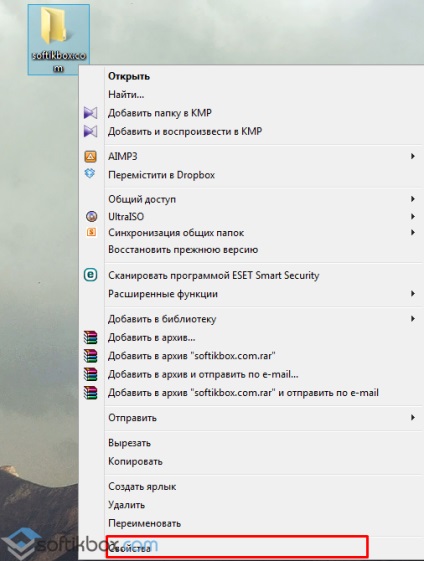Click the orange Синхронизация общих папок icon
Viewport: 424px width, 561px height.
pyautogui.click(x=92, y=233)
